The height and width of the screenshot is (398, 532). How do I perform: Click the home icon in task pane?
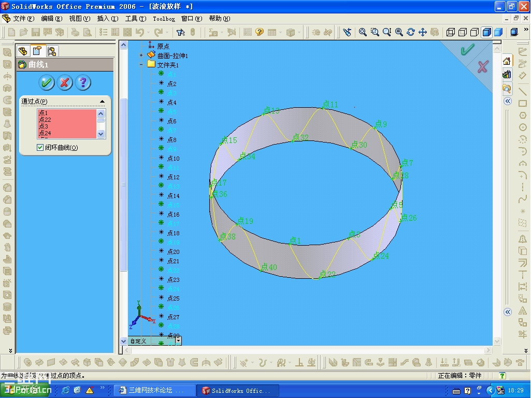click(x=507, y=62)
